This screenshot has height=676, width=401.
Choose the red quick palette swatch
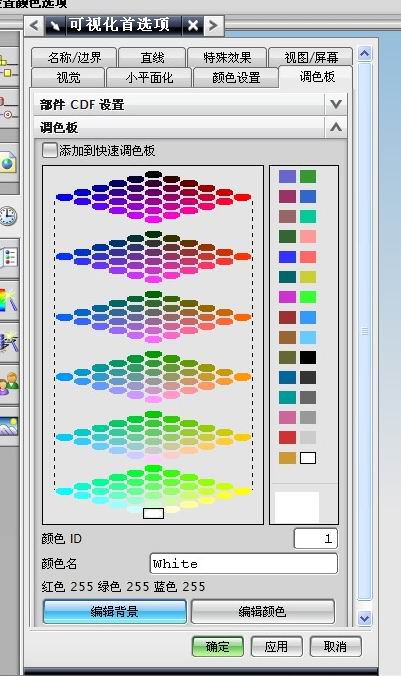[x=287, y=438]
